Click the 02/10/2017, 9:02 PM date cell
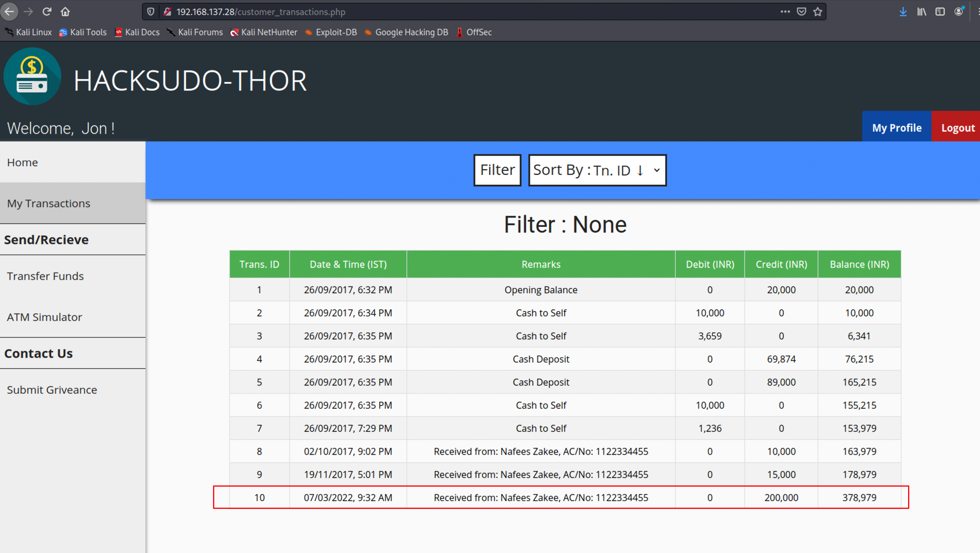Viewport: 980px width, 553px height. coord(348,451)
